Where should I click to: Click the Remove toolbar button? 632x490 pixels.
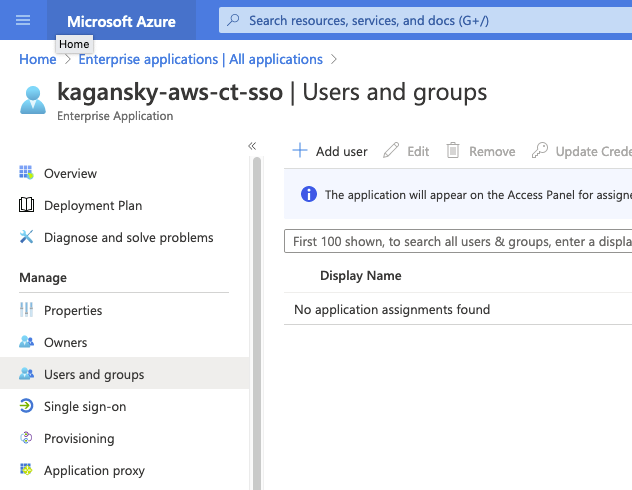tap(481, 151)
